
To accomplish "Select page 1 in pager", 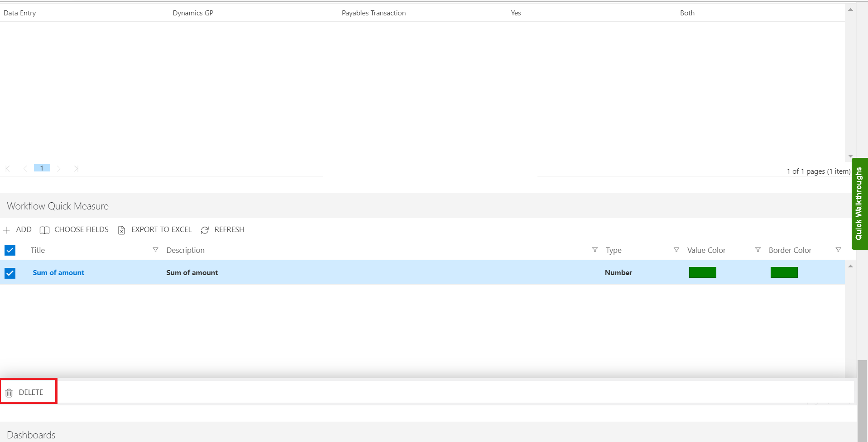I will point(42,168).
